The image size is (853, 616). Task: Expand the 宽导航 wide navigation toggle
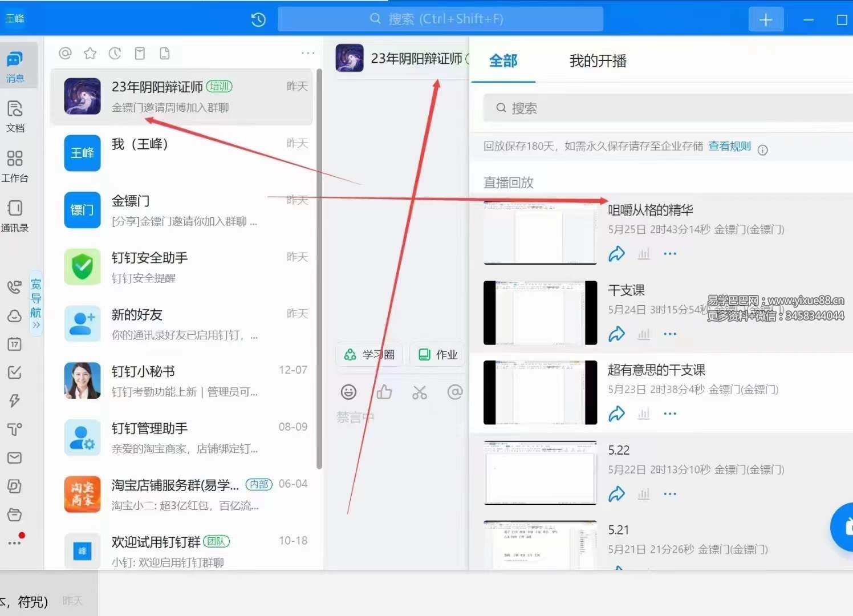36,303
